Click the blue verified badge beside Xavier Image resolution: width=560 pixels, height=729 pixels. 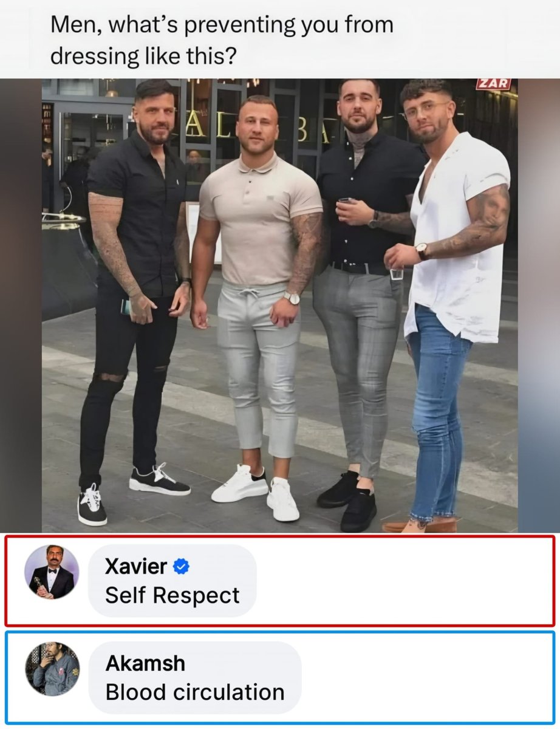pos(181,567)
